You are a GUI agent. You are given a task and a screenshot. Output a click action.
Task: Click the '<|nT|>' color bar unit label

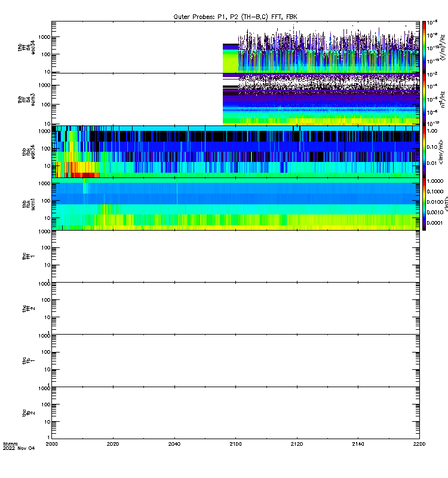[x=446, y=204]
